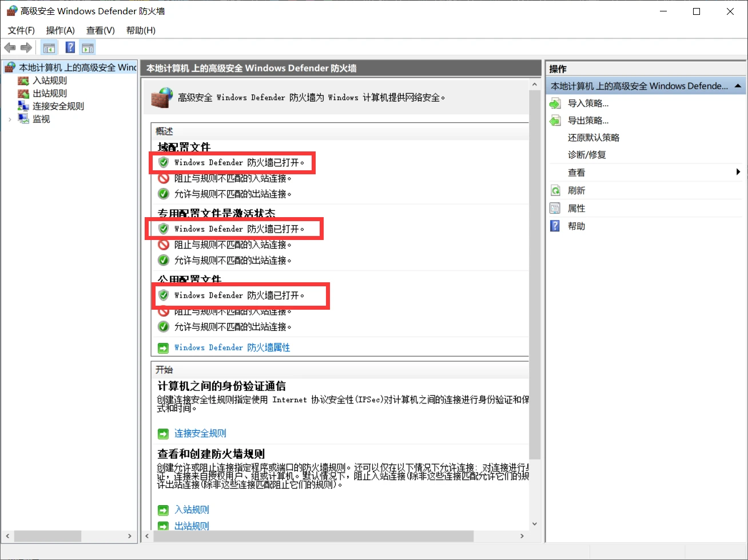Select 连接安全规则 in the left tree

point(58,106)
